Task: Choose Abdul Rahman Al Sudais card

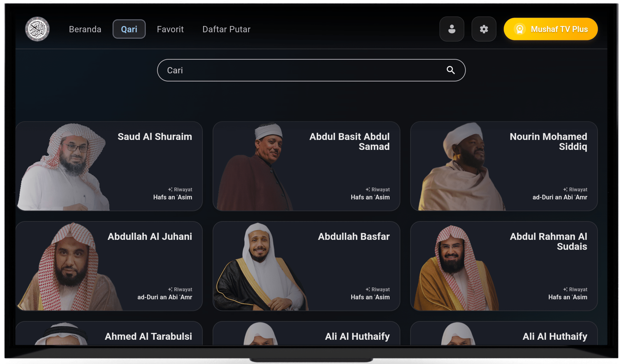Action: pos(504,266)
